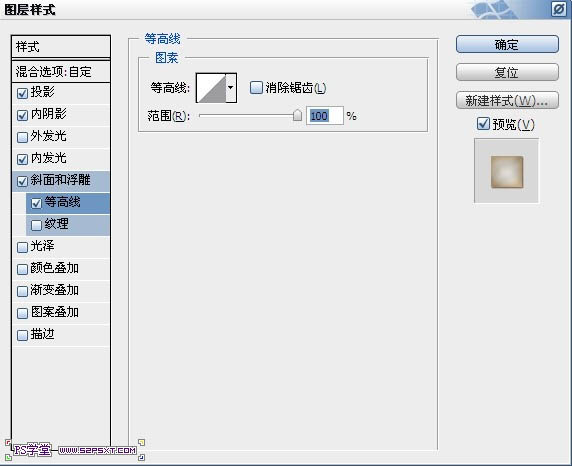Click the 范围 range slider handle
The image size is (572, 466).
297,115
